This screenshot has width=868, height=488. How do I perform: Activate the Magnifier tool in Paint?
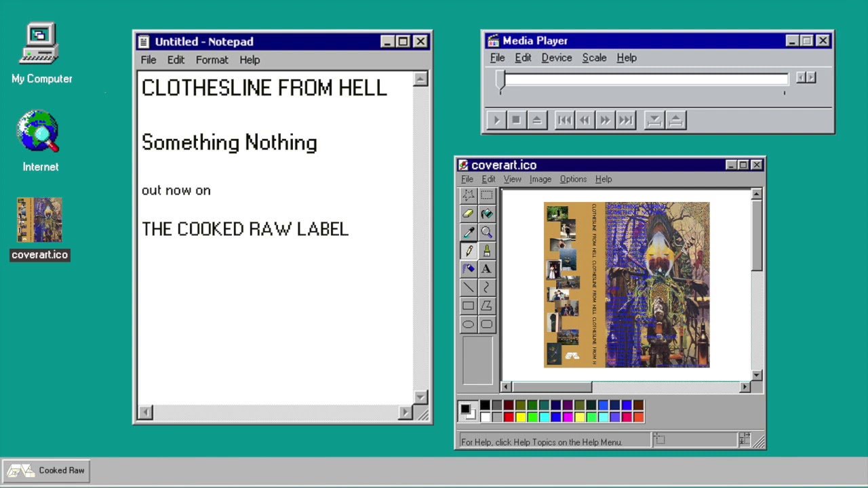pos(486,232)
